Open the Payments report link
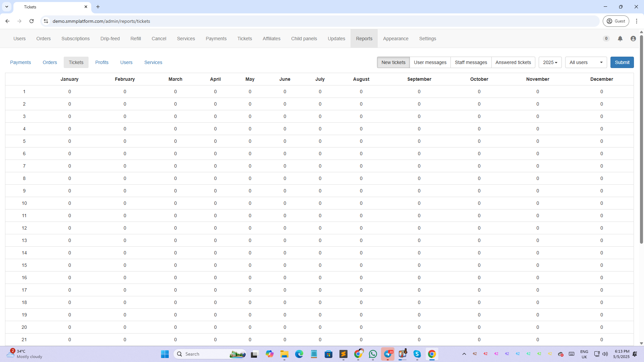The image size is (644, 362). pyautogui.click(x=20, y=62)
